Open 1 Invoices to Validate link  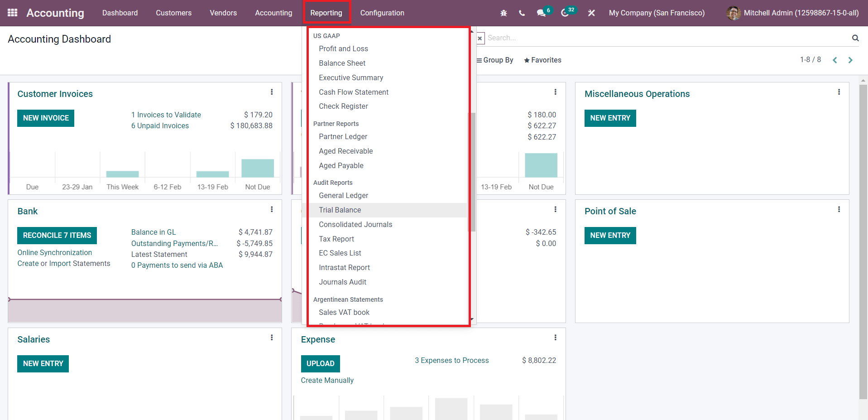166,115
